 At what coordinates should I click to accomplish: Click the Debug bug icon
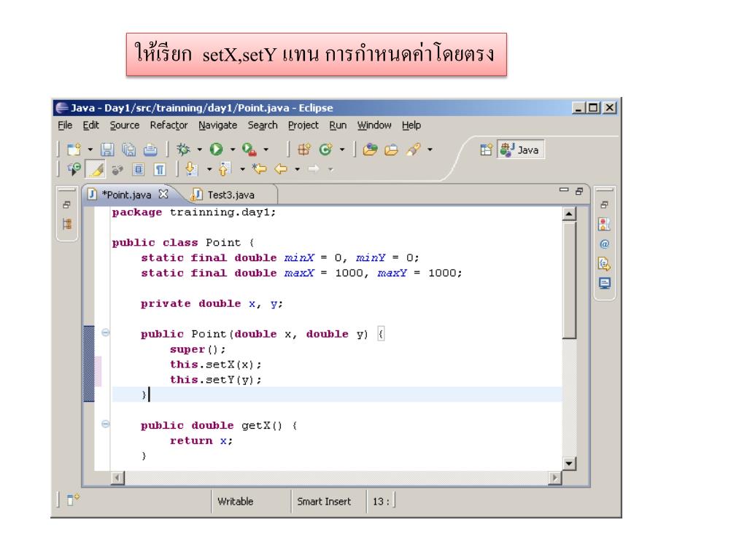pyautogui.click(x=183, y=149)
